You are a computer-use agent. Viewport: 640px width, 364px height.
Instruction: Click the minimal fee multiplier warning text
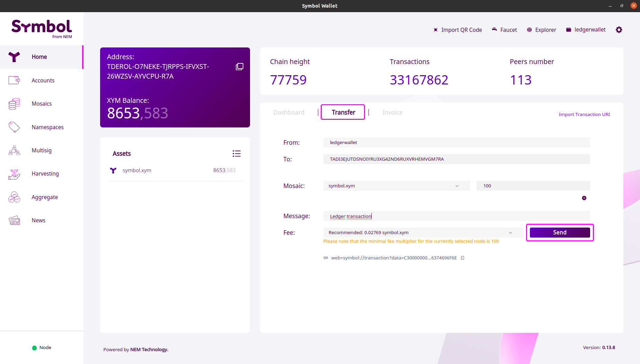[411, 241]
